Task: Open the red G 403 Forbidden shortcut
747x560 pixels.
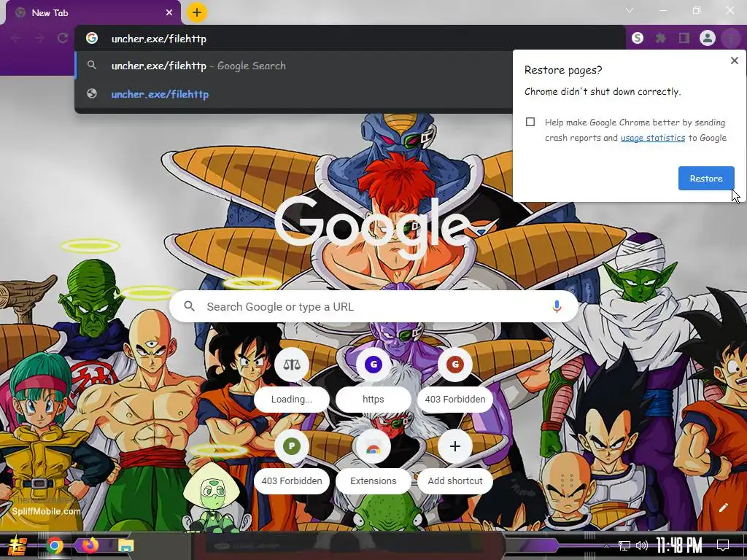Action: tap(455, 379)
